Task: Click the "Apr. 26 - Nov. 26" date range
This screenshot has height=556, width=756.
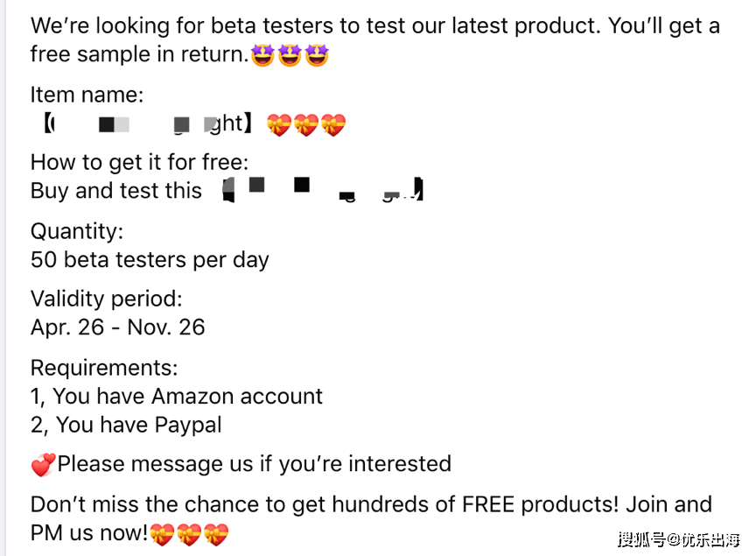Action: click(117, 327)
